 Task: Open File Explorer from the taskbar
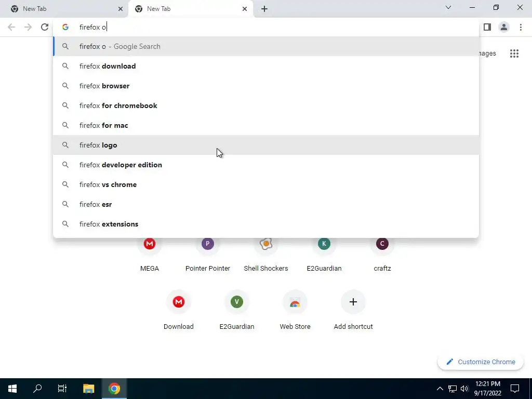(88, 389)
